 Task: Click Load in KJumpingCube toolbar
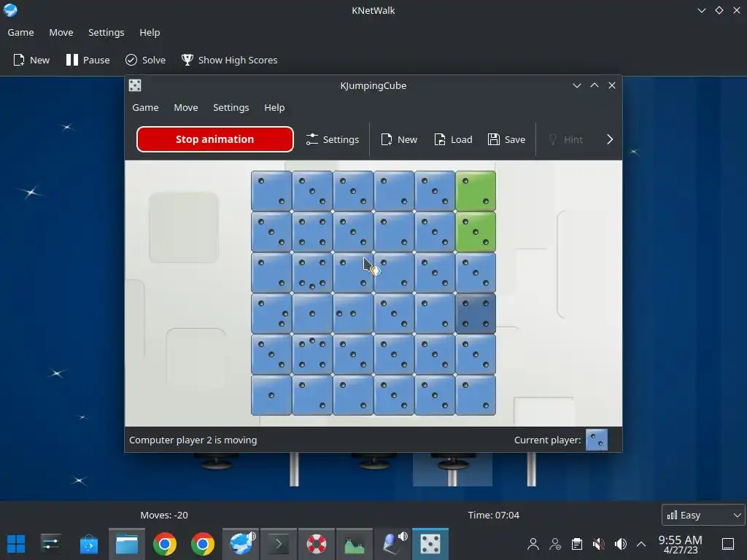453,139
